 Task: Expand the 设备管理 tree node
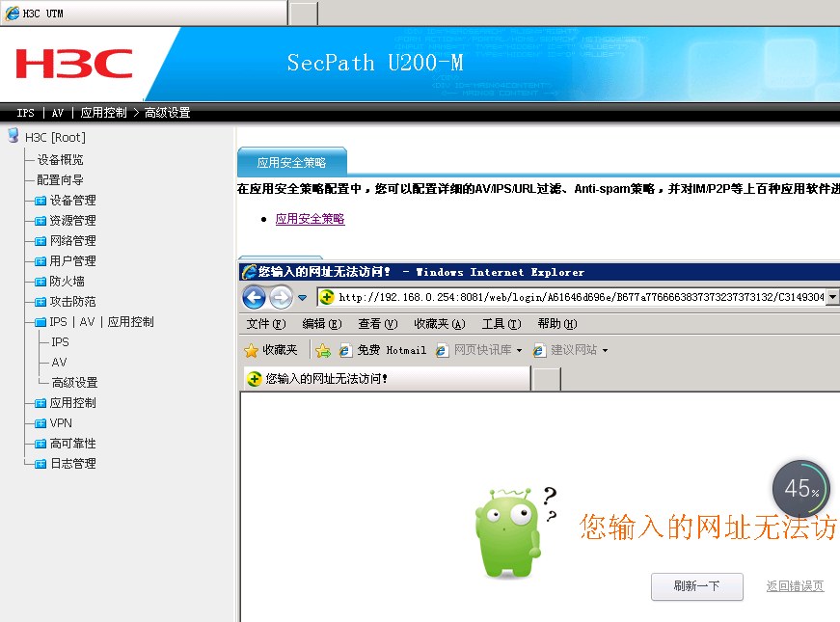[x=41, y=201]
